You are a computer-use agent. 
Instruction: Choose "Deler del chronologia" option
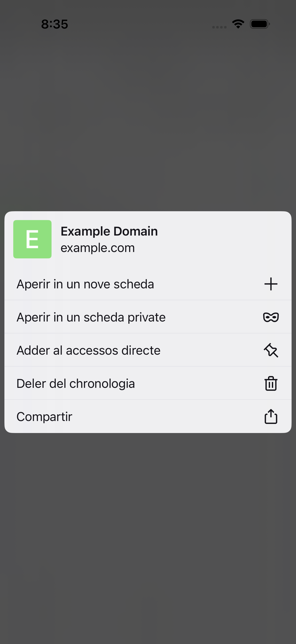pos(148,383)
